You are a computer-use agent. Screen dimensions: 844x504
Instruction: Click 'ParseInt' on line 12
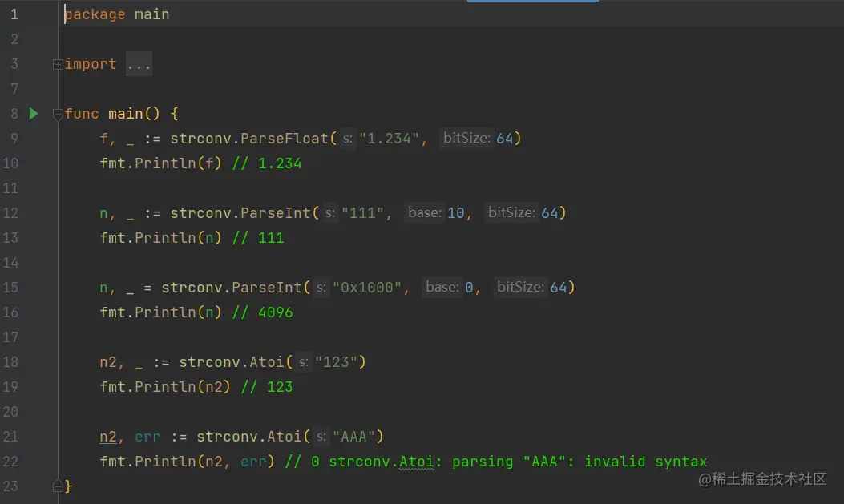(x=275, y=213)
